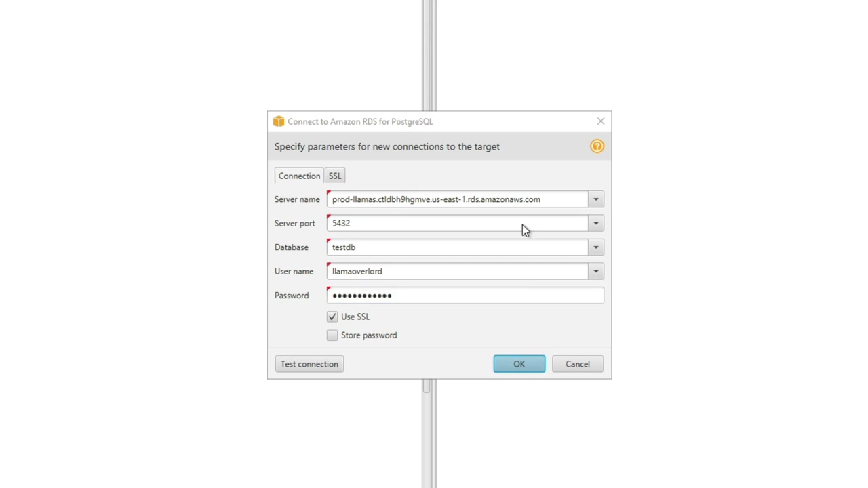
Task: Open the Server port dropdown arrow
Action: click(596, 223)
